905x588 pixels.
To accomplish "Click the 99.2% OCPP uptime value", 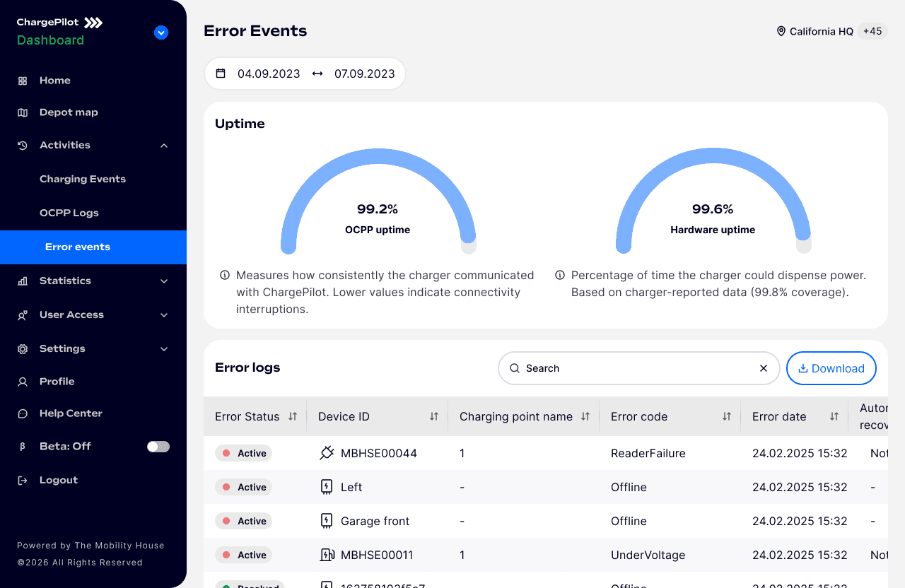I will coord(378,209).
